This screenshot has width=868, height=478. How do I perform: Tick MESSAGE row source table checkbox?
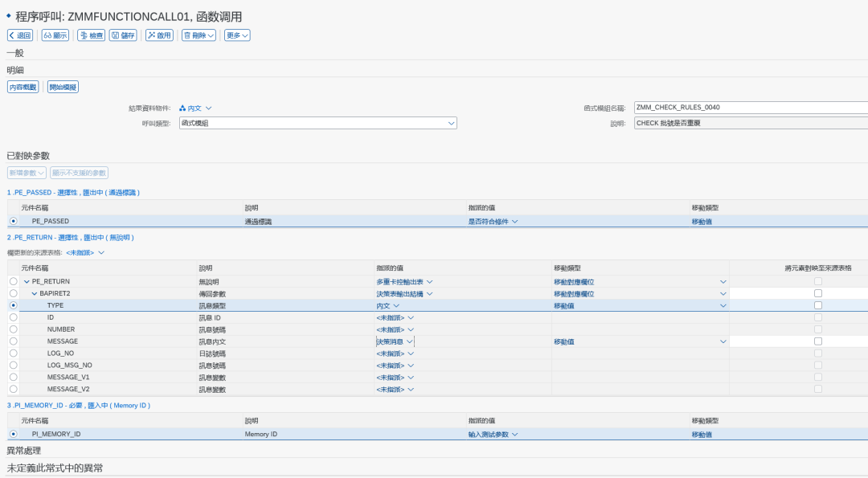click(818, 341)
